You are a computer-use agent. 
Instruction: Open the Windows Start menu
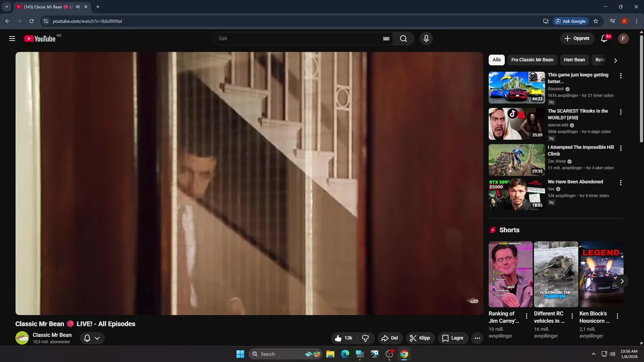pyautogui.click(x=240, y=354)
